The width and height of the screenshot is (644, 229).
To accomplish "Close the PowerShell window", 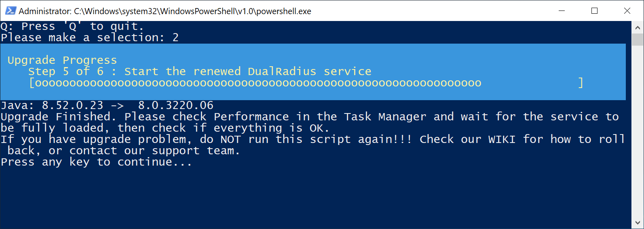I will [627, 11].
